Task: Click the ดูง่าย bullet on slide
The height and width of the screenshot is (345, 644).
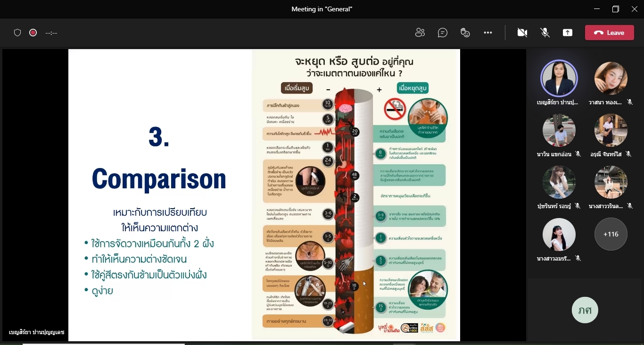Action: 102,290
